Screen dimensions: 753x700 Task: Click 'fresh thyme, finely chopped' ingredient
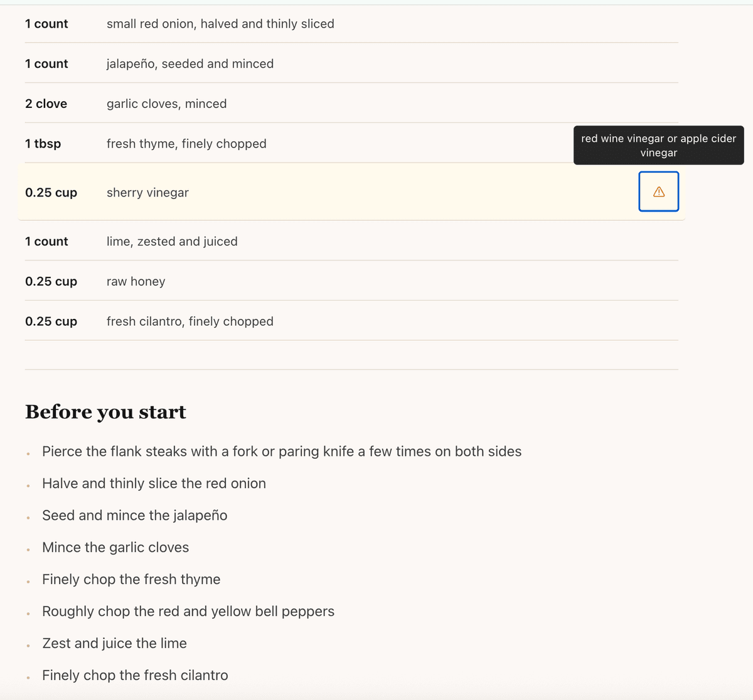[x=186, y=144]
